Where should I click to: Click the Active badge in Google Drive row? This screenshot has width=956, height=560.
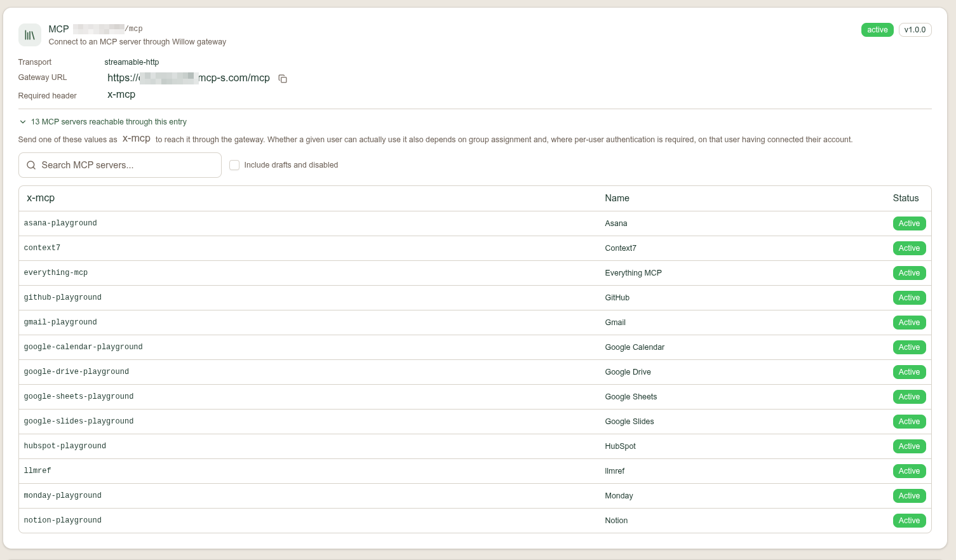pyautogui.click(x=909, y=372)
